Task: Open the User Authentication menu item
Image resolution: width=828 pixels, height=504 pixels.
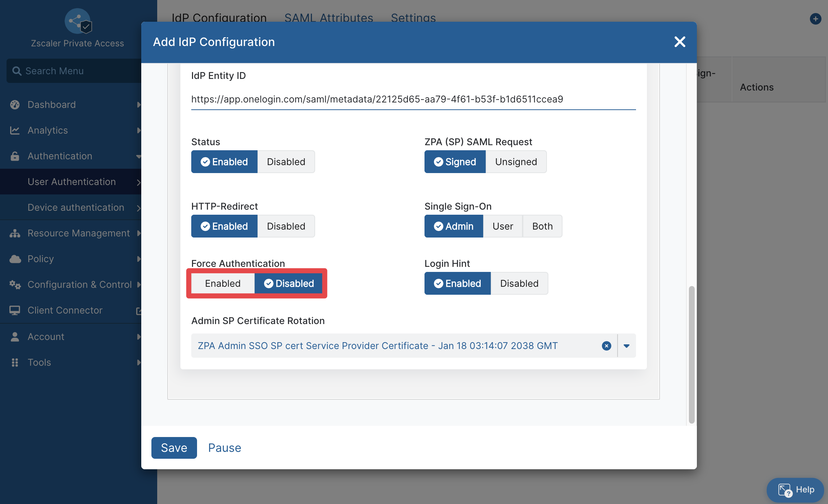Action: click(72, 182)
